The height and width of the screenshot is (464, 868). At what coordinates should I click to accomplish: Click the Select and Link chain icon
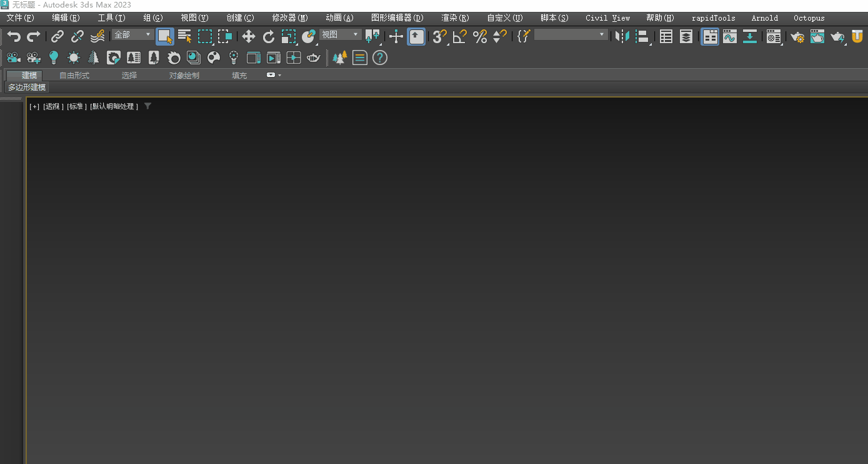click(x=57, y=37)
